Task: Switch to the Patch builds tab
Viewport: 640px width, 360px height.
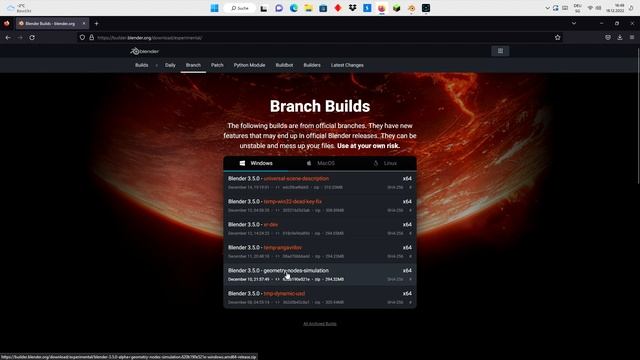Action: pyautogui.click(x=217, y=65)
